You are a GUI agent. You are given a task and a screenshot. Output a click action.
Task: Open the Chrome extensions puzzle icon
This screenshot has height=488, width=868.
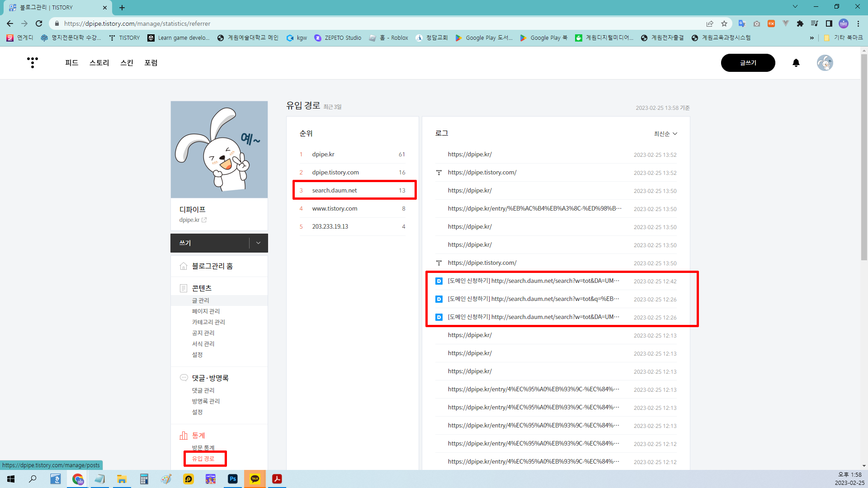click(x=800, y=23)
